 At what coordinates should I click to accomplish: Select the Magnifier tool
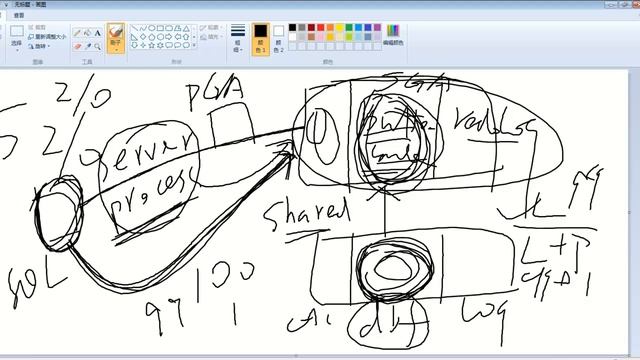(98, 47)
